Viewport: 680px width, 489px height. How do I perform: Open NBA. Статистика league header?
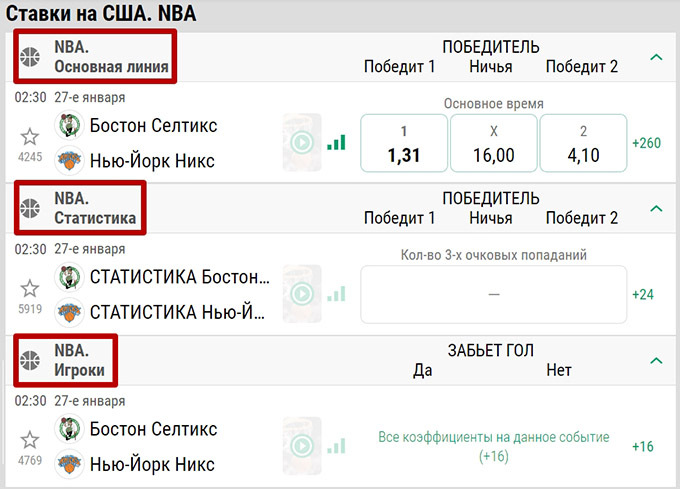(x=95, y=208)
